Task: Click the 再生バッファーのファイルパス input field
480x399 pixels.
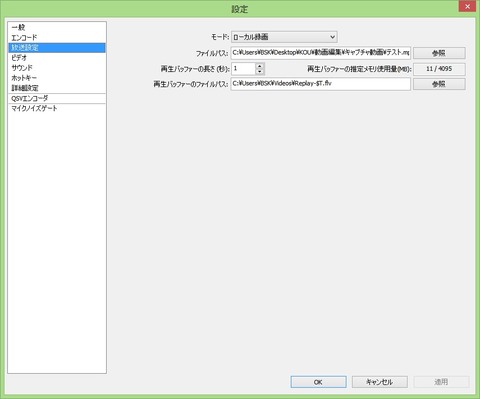Action: [321, 84]
